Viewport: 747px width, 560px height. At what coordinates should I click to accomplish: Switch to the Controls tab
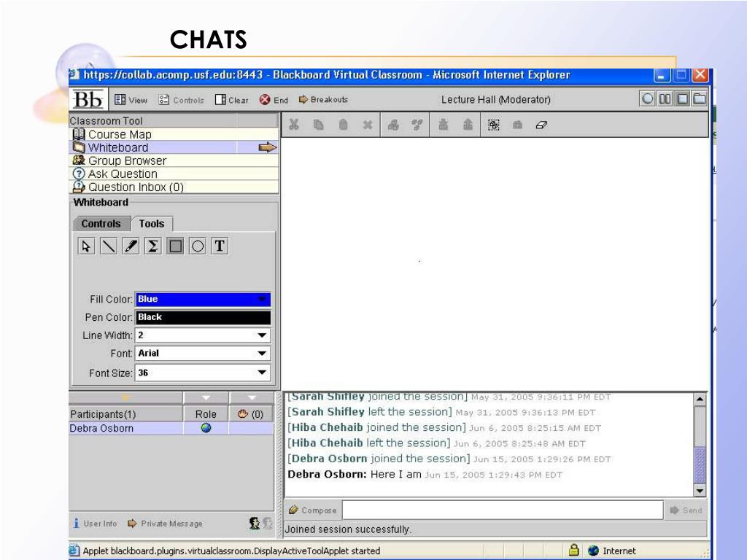[101, 224]
